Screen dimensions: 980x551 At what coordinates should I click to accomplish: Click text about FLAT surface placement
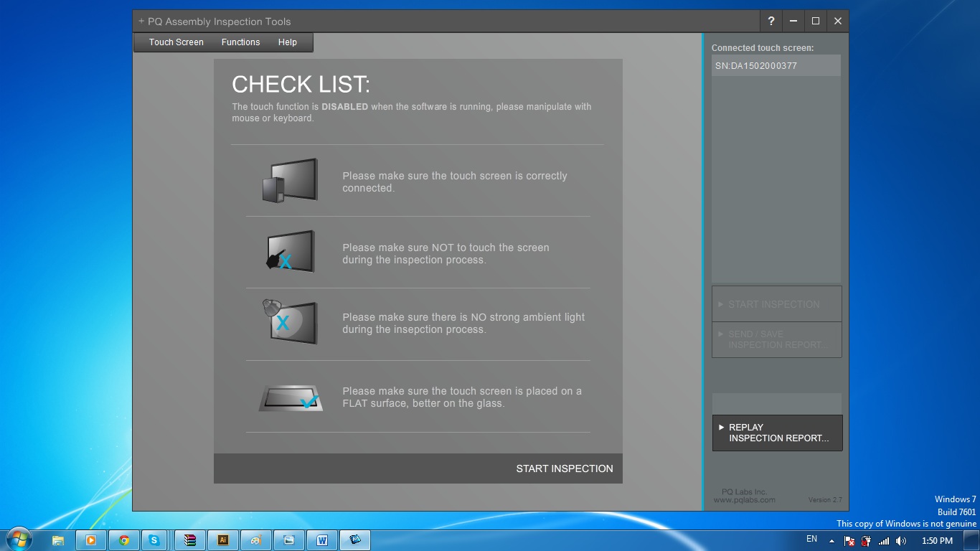pos(462,397)
